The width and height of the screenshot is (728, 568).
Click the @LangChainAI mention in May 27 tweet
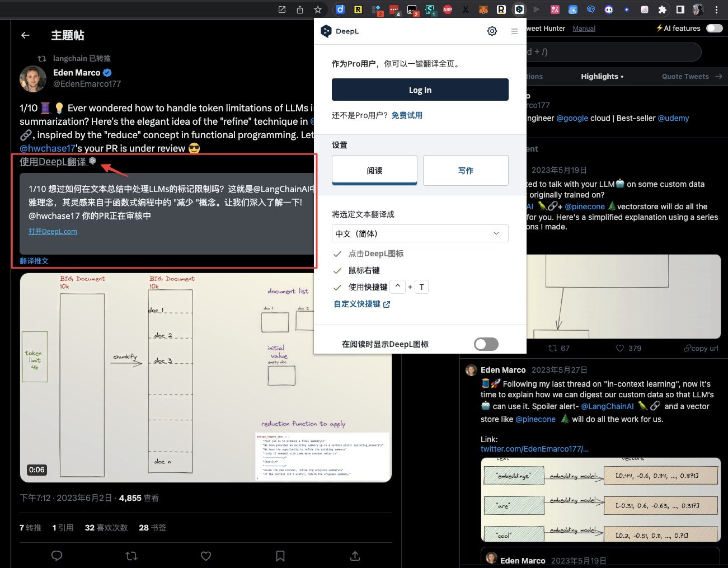click(x=607, y=406)
